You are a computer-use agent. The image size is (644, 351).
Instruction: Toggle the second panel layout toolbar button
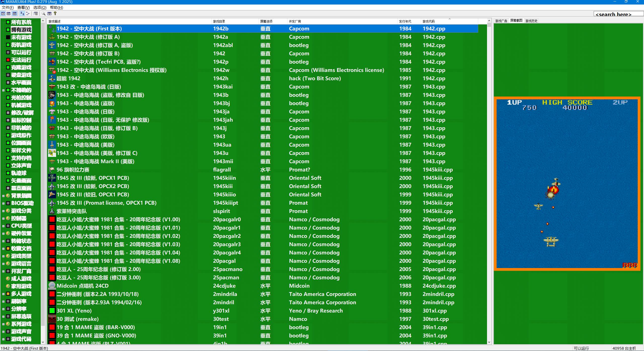click(x=9, y=14)
